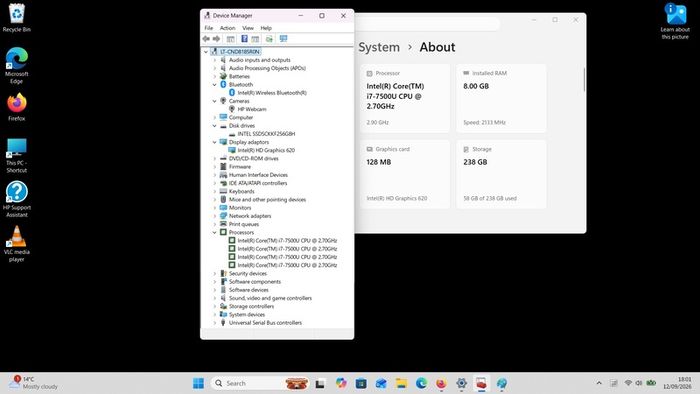Click the Device Manager taskbar icon
This screenshot has height=394, width=700.
click(481, 383)
